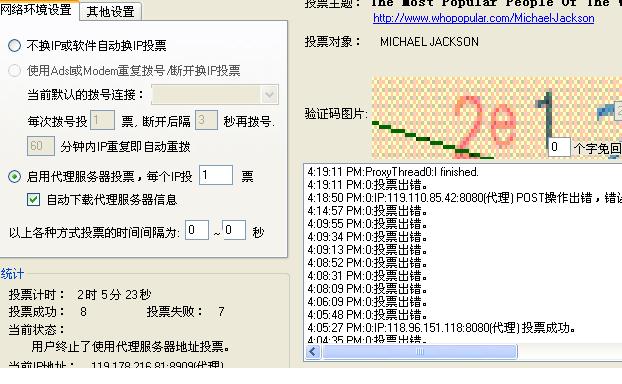Select the 4:09:55 PM 投票出错 log line

(x=367, y=224)
